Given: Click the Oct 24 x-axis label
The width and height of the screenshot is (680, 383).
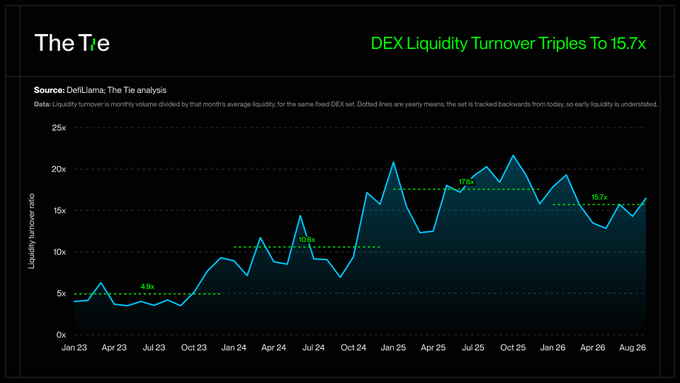Looking at the screenshot, I should 353,348.
